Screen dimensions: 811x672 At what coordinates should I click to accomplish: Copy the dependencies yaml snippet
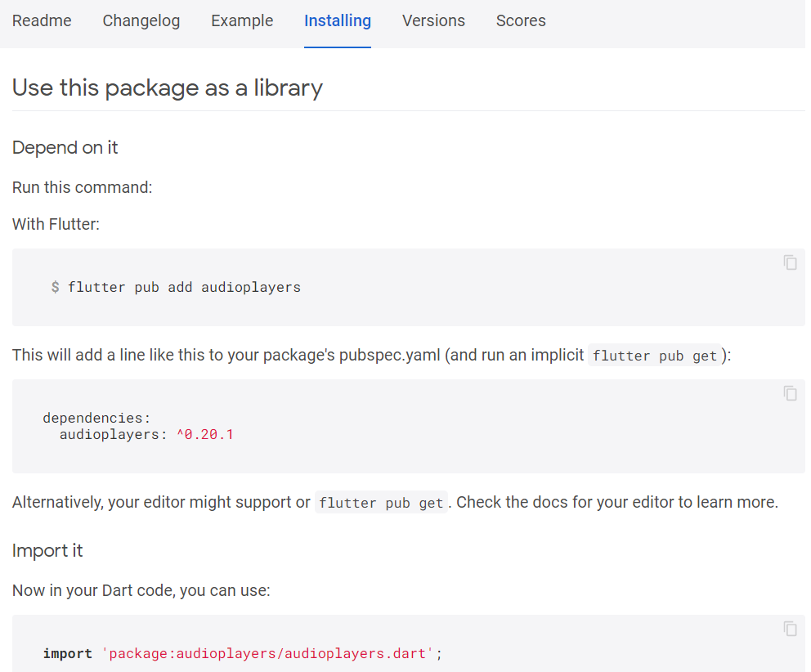coord(790,394)
